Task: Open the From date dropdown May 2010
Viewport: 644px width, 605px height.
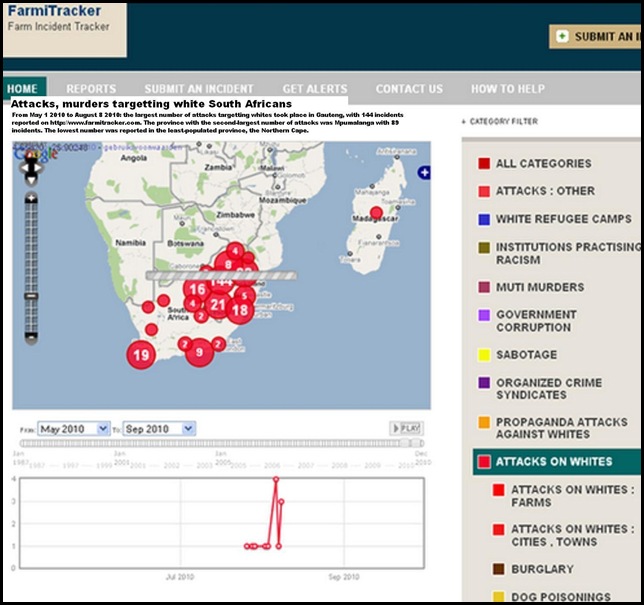Action: (73, 428)
